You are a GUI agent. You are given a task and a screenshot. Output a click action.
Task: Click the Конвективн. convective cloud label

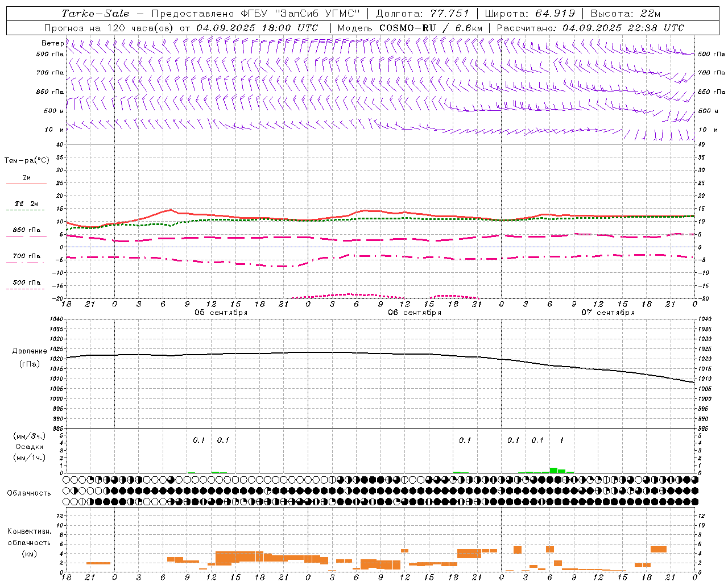(29, 531)
